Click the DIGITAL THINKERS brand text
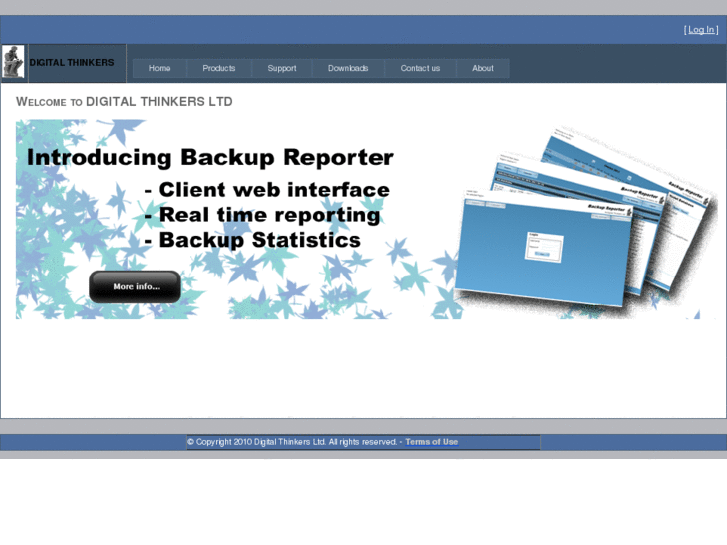Screen dimensions: 727x545 [x=72, y=63]
